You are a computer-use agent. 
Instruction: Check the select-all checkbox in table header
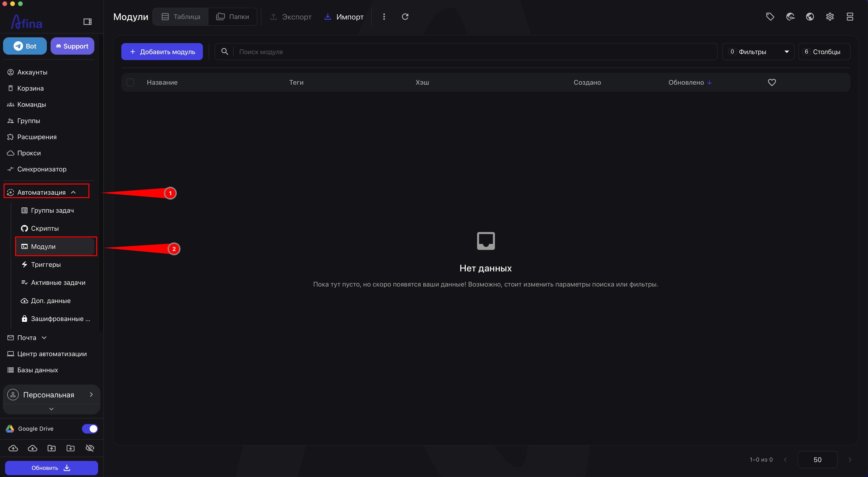(130, 82)
